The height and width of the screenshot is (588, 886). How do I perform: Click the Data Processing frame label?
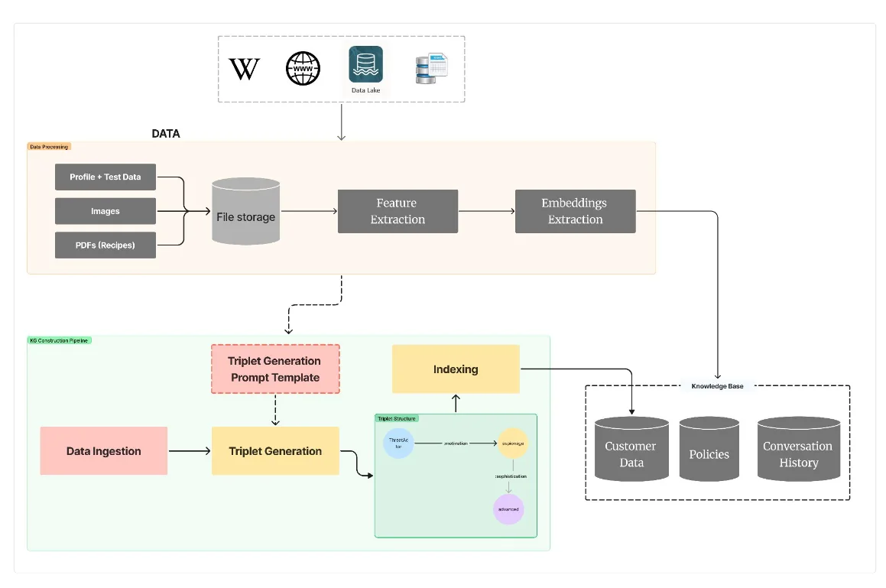[49, 147]
